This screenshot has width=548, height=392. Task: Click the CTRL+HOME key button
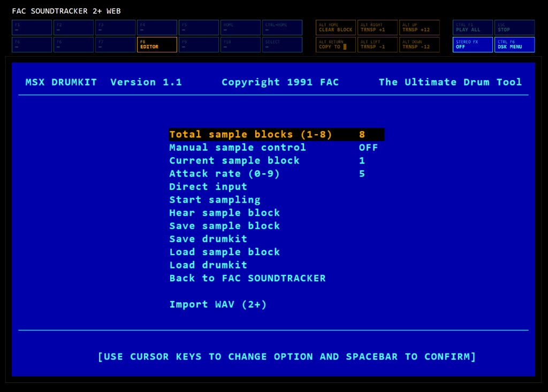(x=283, y=28)
